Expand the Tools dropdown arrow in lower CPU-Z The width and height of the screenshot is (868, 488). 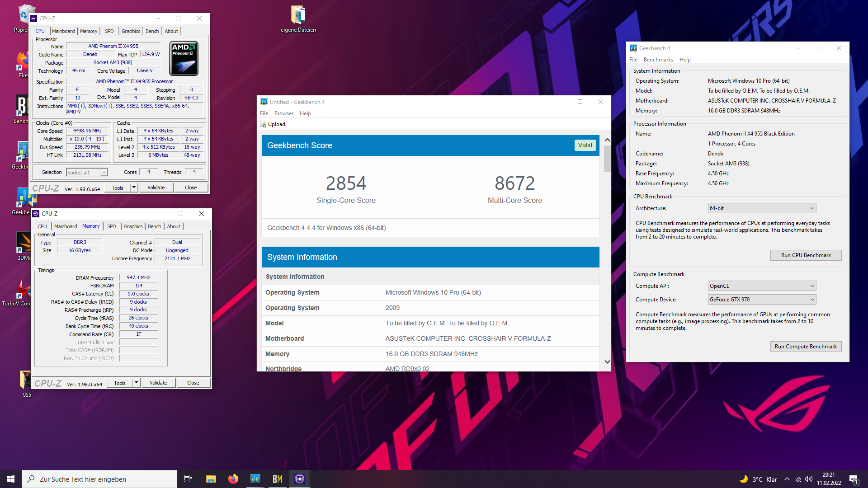pyautogui.click(x=136, y=383)
